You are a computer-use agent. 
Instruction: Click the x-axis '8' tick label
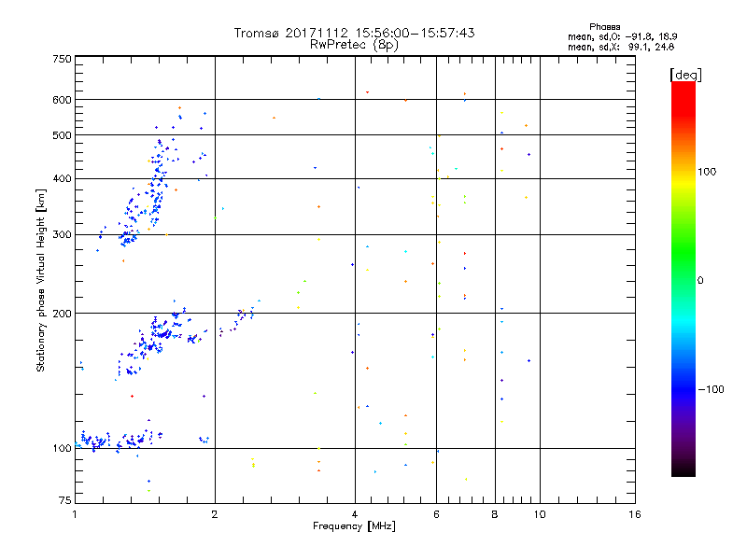point(495,514)
